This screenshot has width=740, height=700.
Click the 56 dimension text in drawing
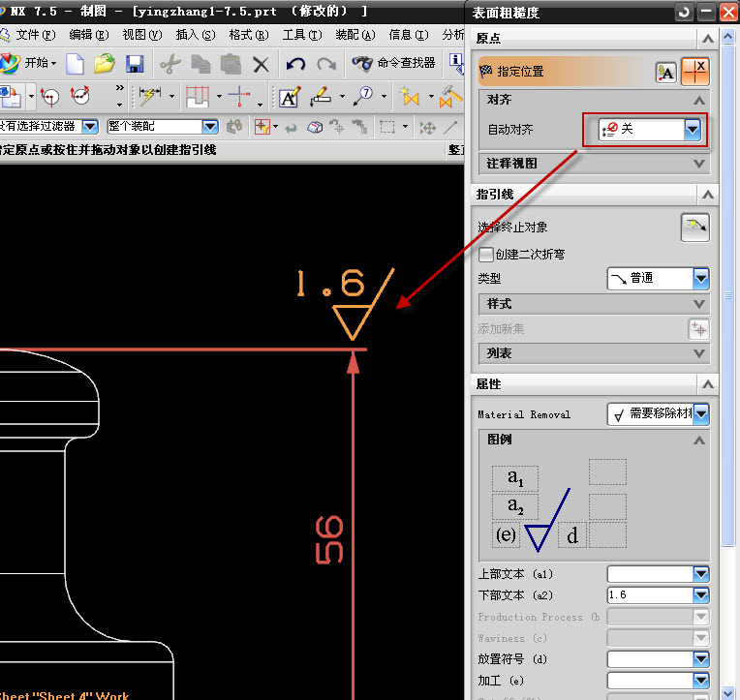[x=329, y=540]
